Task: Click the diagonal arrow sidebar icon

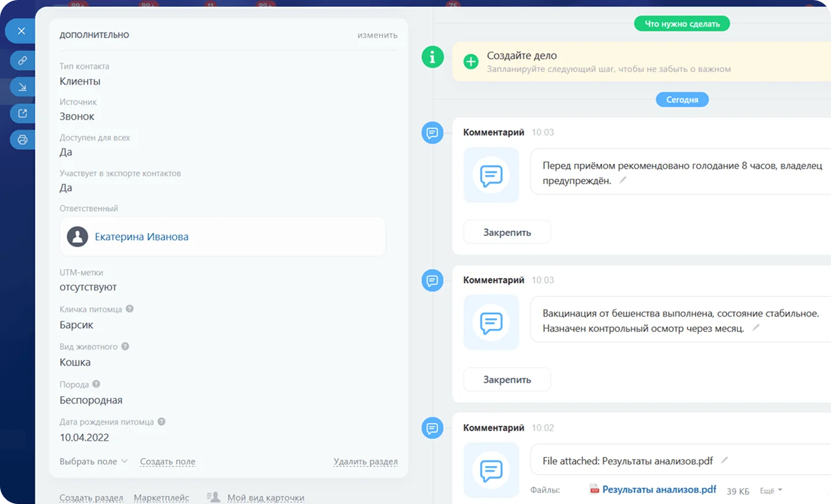Action: pos(23,86)
